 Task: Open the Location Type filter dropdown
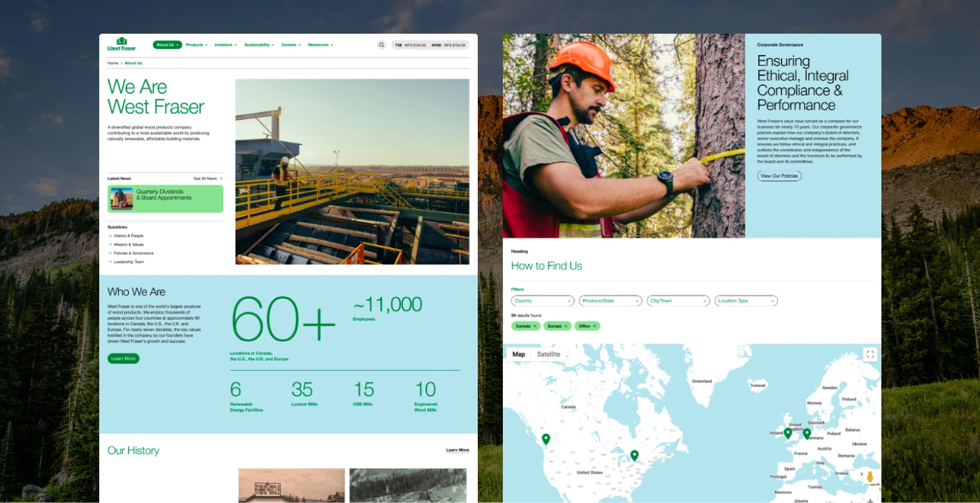[x=746, y=301]
